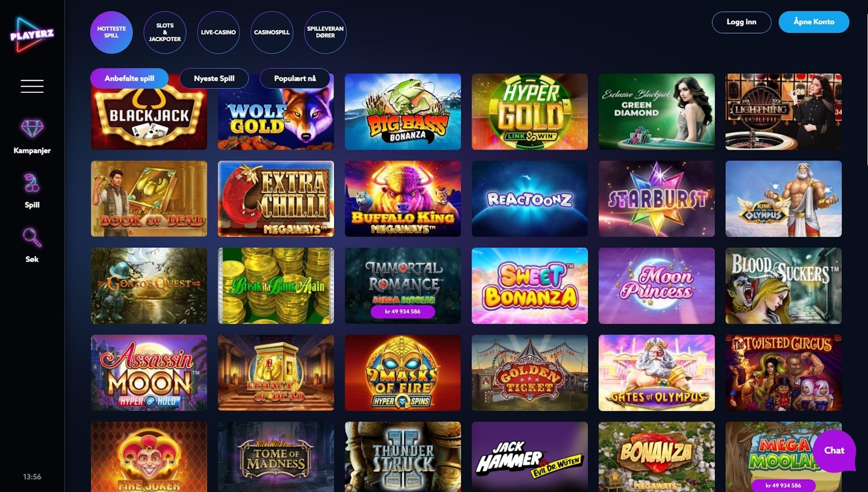
Task: Select the Spill cherry icon
Action: 32,183
